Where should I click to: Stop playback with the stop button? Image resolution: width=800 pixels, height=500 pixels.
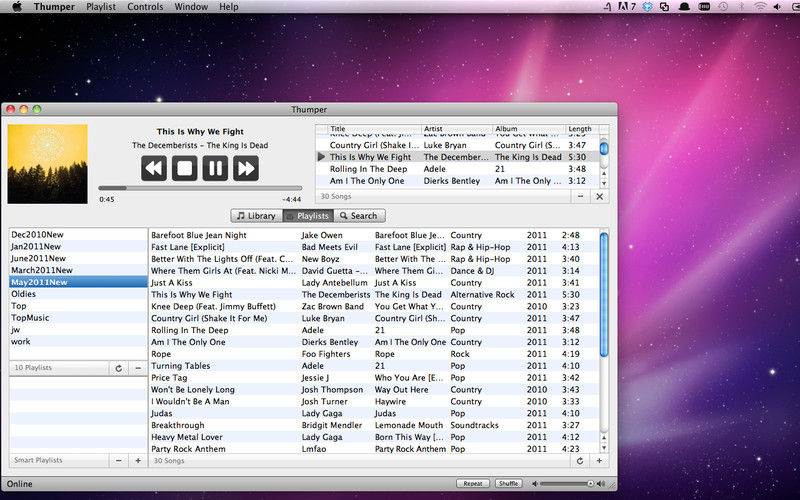tap(185, 168)
